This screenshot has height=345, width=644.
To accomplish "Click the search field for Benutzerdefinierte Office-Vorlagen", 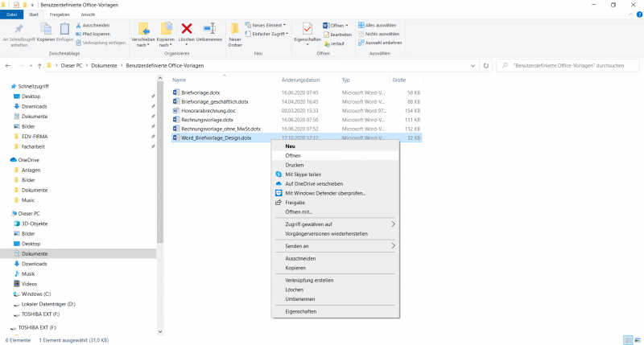I will click(x=570, y=64).
